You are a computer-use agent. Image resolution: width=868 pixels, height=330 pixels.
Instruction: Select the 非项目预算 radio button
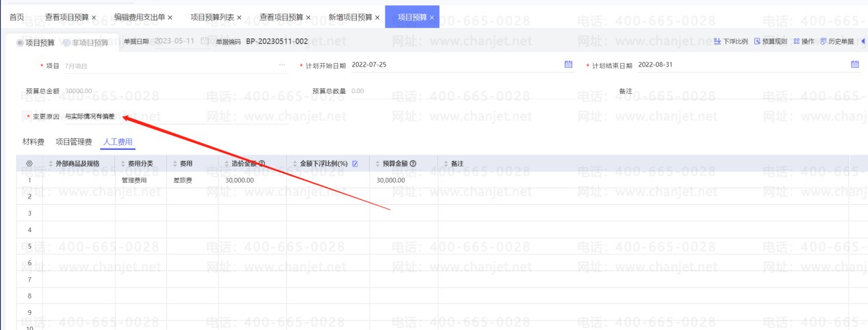(66, 42)
